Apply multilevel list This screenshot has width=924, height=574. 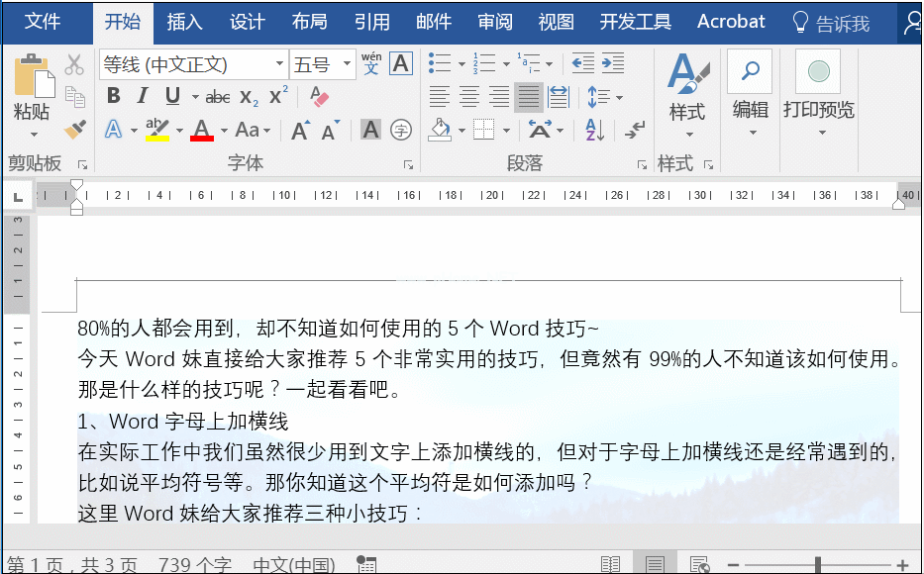click(529, 63)
